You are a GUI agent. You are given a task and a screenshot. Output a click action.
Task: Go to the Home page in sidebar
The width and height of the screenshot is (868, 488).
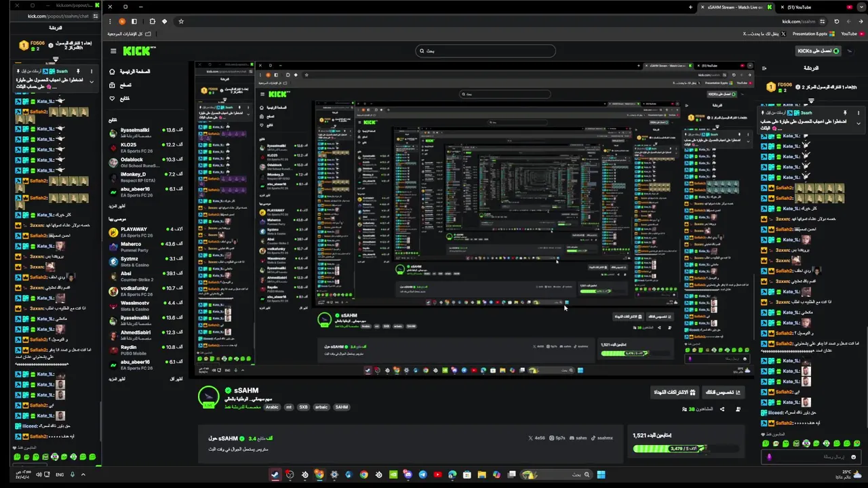coord(130,71)
